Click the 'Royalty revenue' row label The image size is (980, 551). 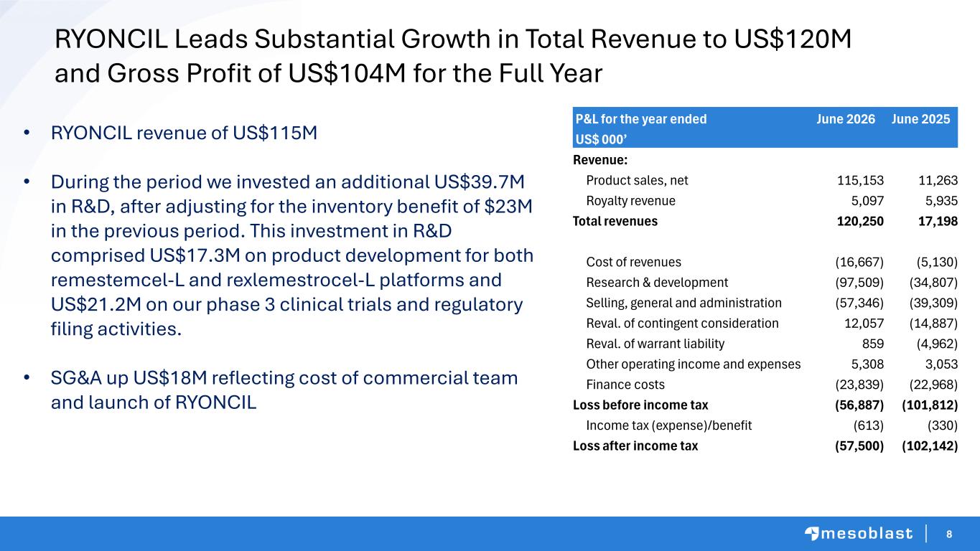[x=630, y=201]
